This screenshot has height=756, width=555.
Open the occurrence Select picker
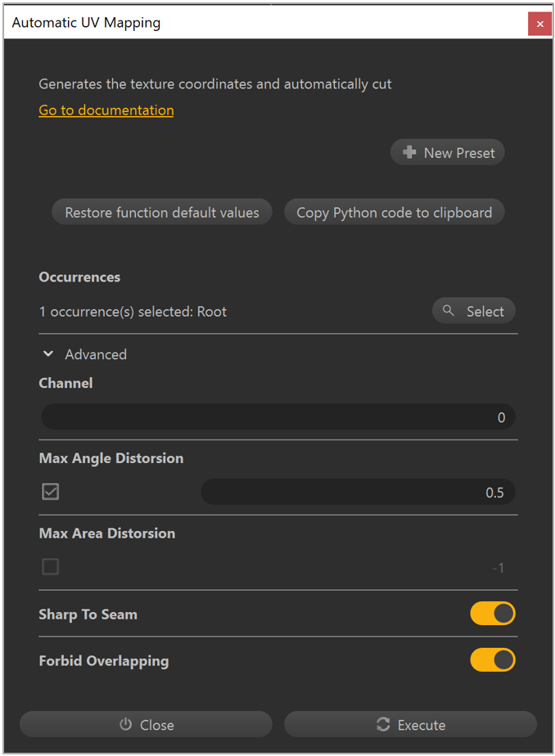coord(473,311)
